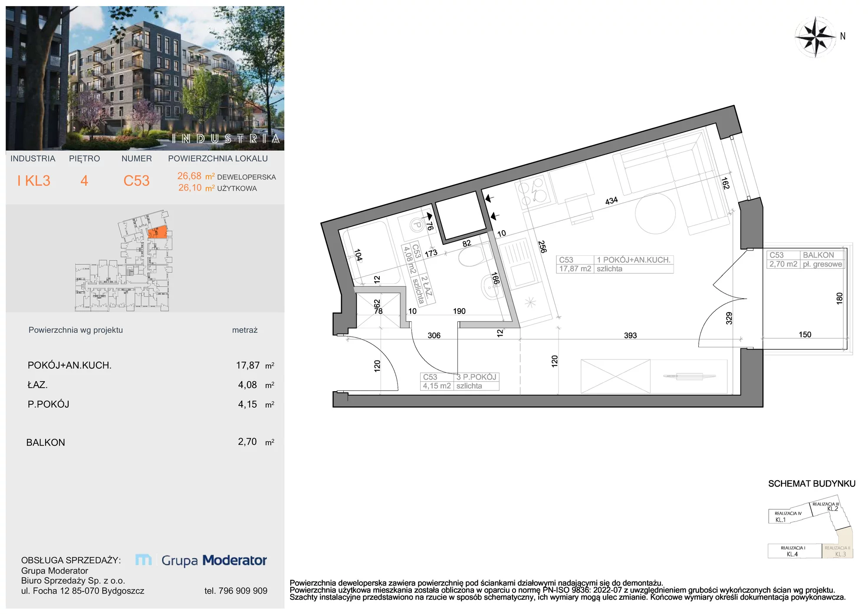Click the round dining table symbol
Viewport: 868px width, 614px height.
point(655,213)
